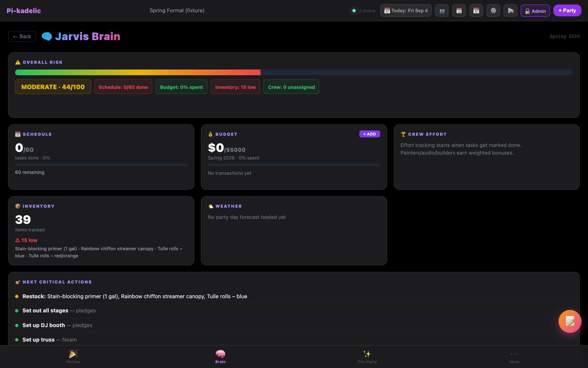Click the Set up truss action
The width and height of the screenshot is (588, 368).
294,340
